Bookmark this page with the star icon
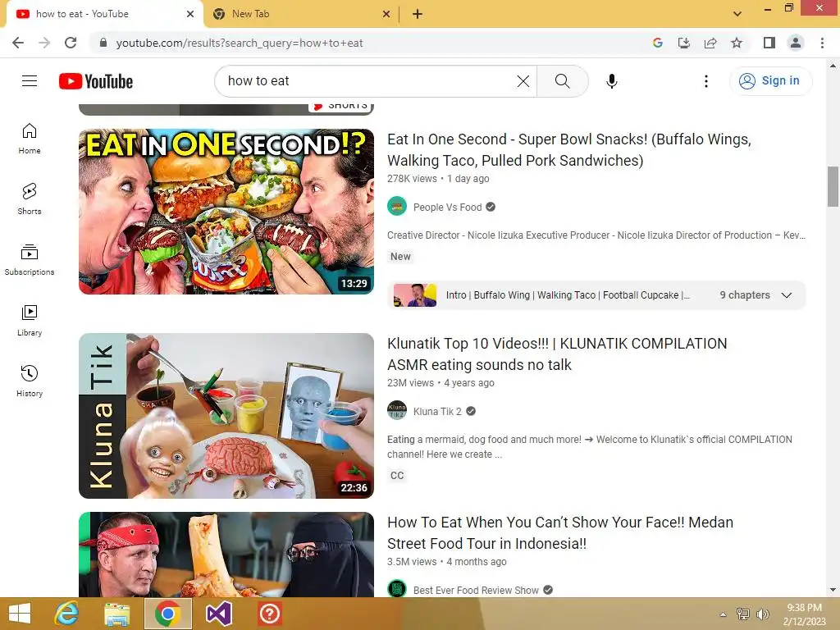840x630 pixels. [737, 43]
